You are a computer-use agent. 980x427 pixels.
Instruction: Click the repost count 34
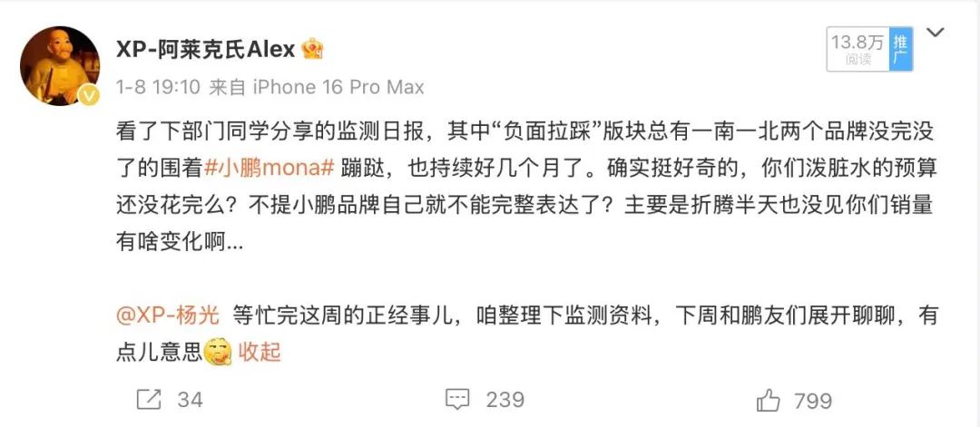click(190, 400)
